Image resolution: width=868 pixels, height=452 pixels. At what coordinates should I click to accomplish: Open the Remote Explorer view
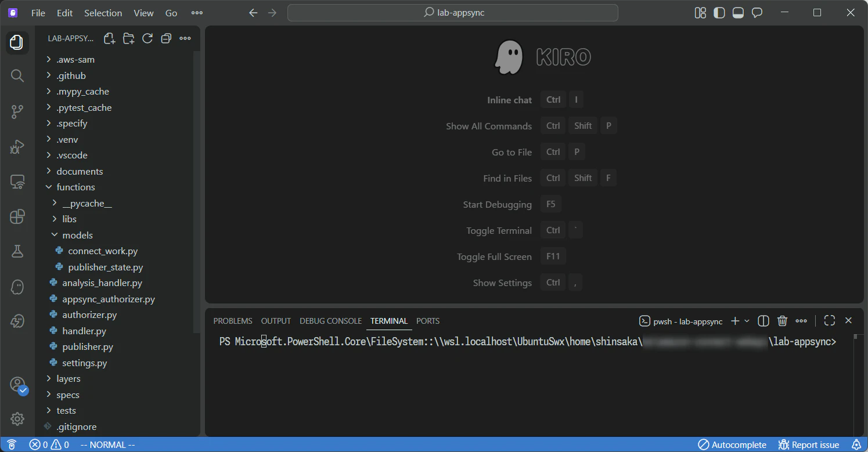17,182
